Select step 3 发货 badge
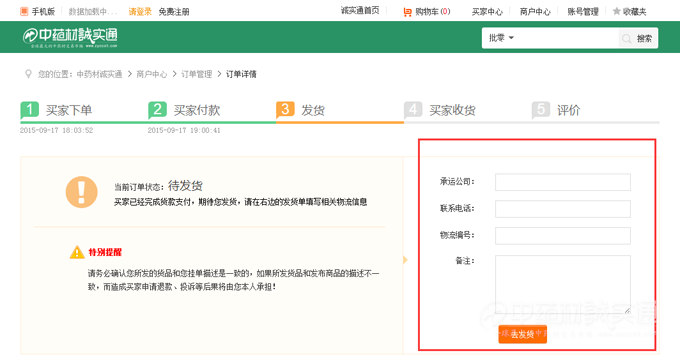The width and height of the screenshot is (680, 360). pos(285,110)
